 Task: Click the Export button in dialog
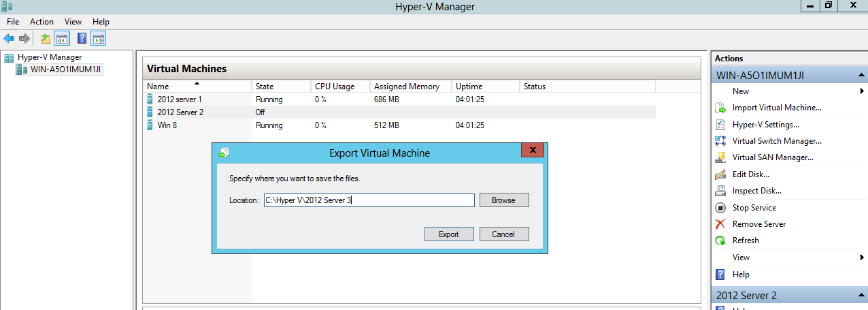pos(448,234)
